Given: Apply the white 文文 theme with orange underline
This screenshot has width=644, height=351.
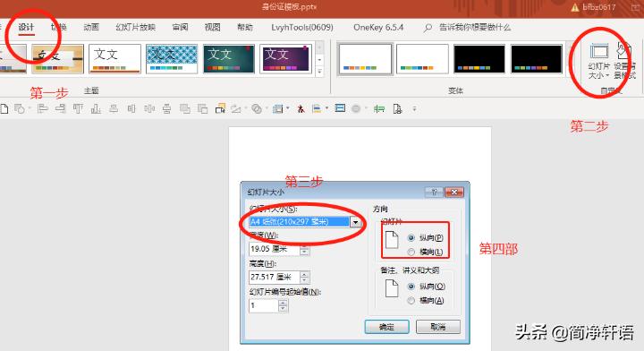Looking at the screenshot, I should tap(114, 59).
